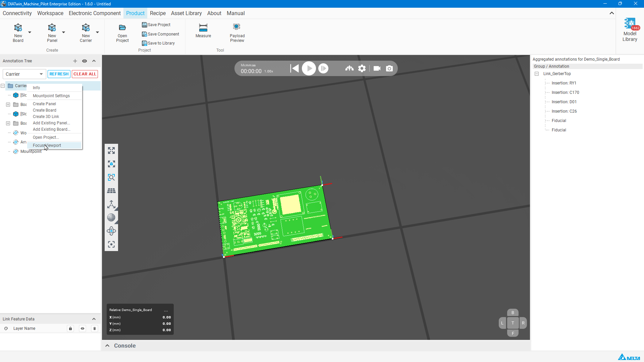
Task: Collapse the ribbon with chevron
Action: tap(612, 13)
